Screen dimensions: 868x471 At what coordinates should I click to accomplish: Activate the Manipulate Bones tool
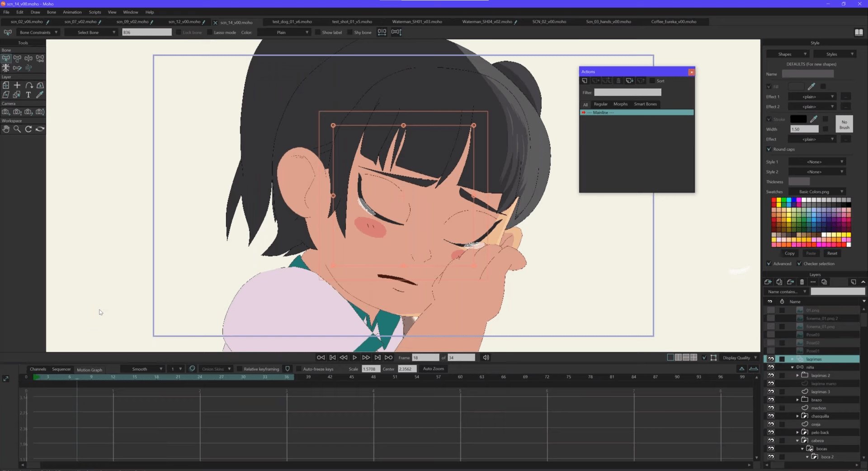6,68
